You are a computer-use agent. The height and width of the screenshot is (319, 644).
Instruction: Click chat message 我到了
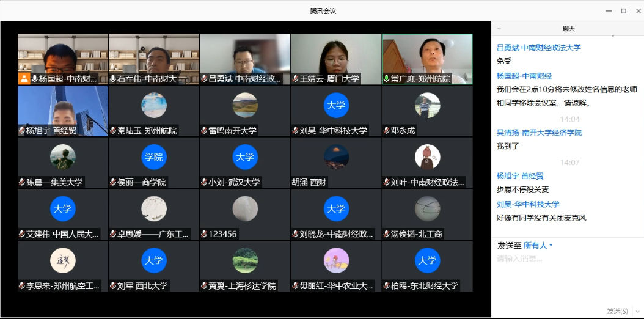508,146
